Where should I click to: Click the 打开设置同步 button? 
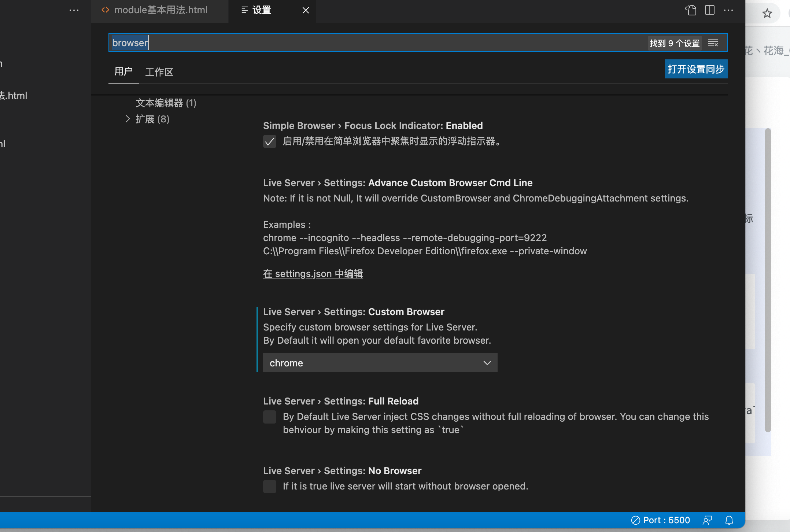click(695, 69)
